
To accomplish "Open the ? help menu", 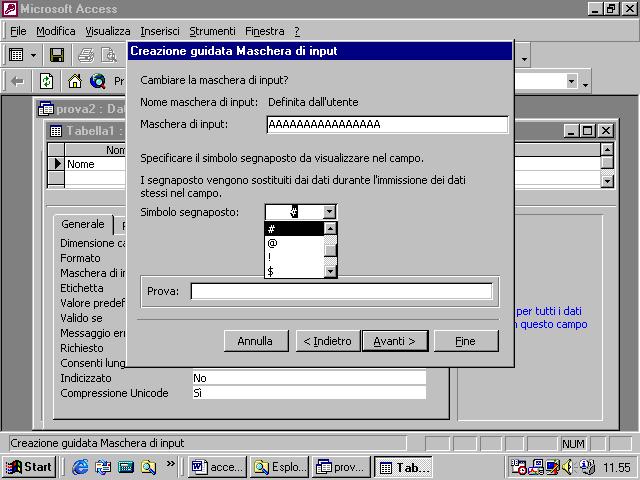I will tap(297, 31).
